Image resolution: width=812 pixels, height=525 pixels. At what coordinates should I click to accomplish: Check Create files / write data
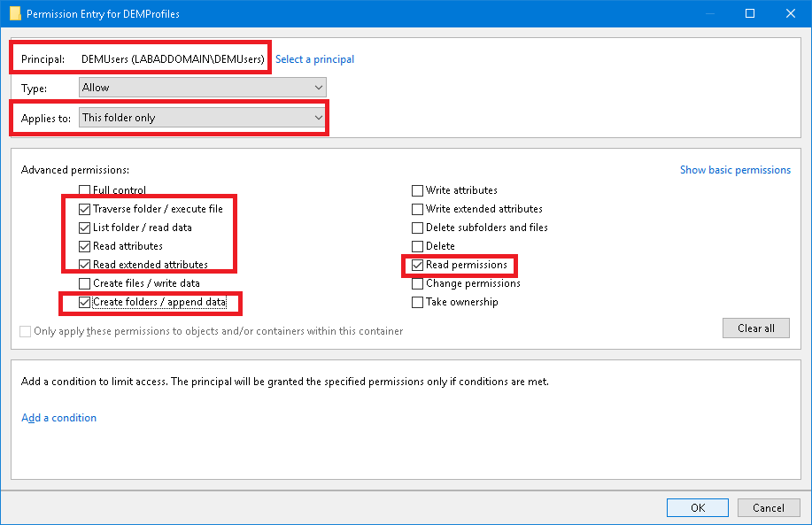84,283
